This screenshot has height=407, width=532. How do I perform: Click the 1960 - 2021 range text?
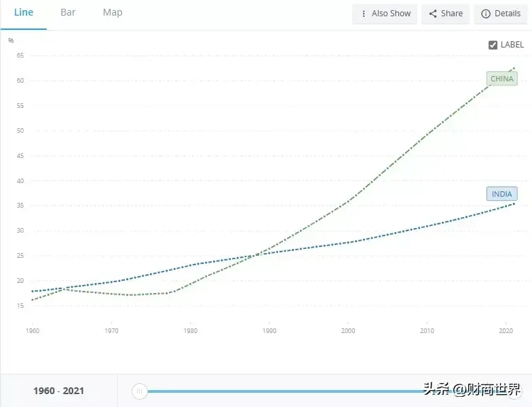pos(58,391)
